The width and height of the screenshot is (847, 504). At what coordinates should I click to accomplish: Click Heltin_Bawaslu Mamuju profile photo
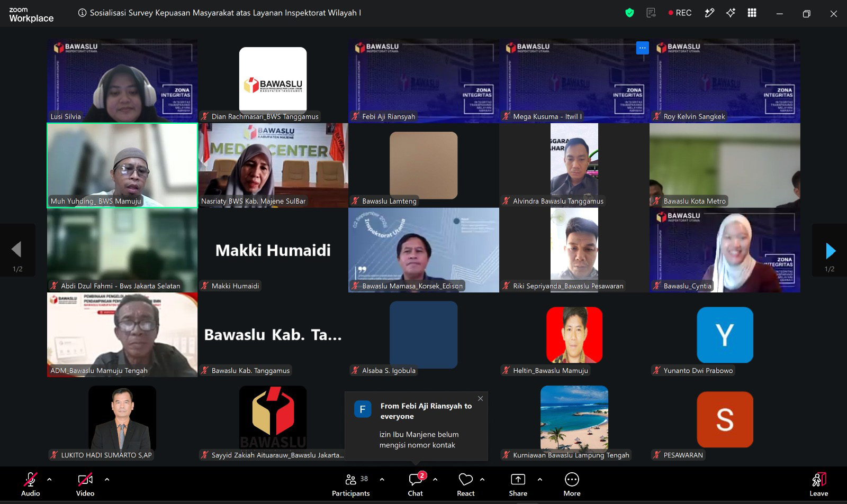point(574,335)
